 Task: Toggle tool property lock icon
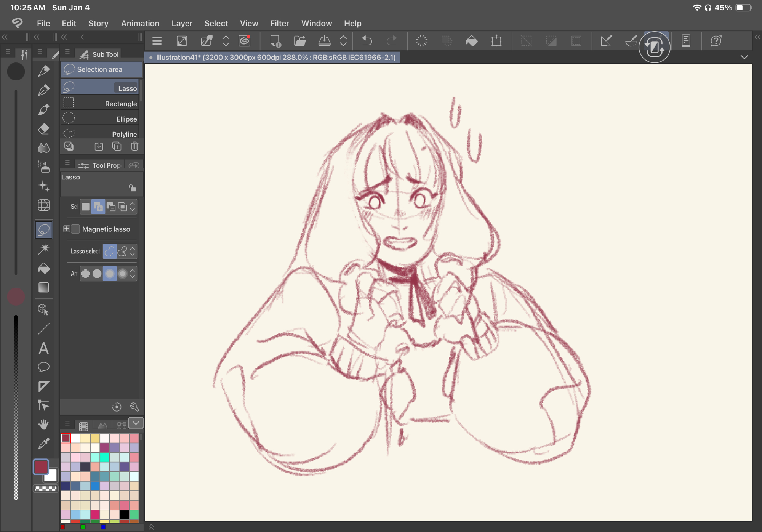(x=132, y=188)
